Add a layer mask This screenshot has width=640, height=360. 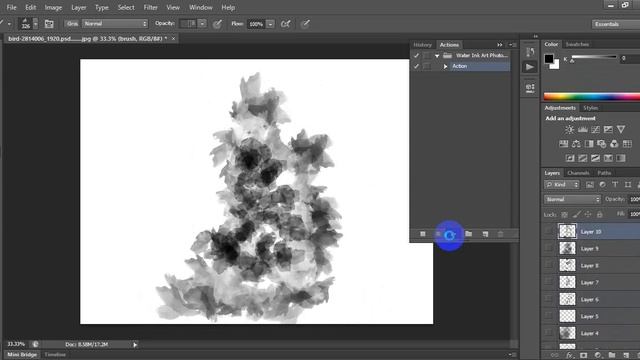(584, 355)
